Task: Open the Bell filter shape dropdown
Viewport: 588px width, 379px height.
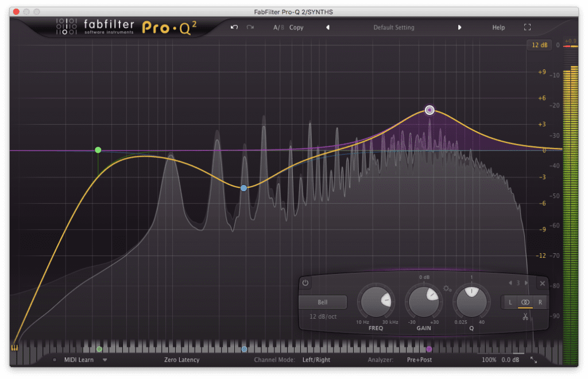Action: click(x=322, y=301)
